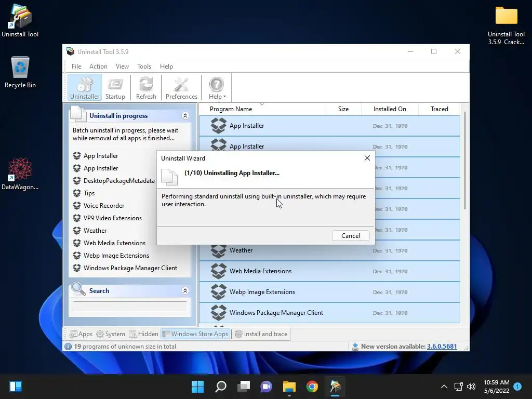Launch Google Chrome from taskbar
This screenshot has width=532, height=399.
click(312, 387)
